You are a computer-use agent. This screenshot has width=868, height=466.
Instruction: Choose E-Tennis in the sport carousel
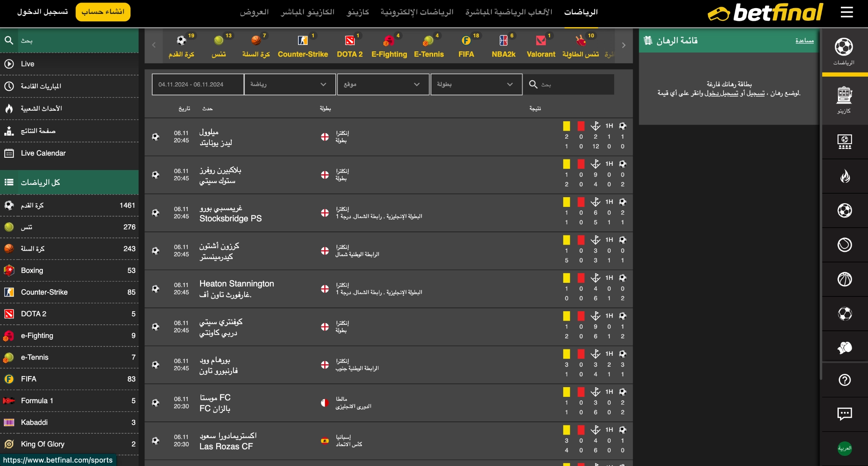pyautogui.click(x=429, y=46)
